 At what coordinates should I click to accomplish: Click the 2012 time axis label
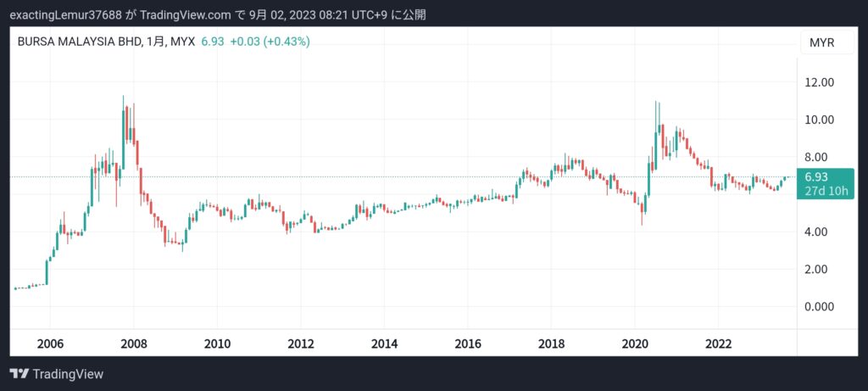click(301, 344)
